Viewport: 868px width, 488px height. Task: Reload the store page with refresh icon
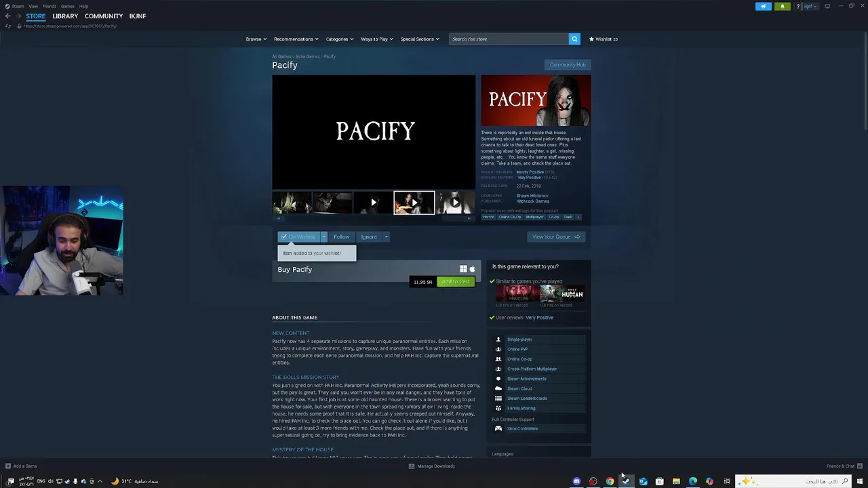click(8, 26)
